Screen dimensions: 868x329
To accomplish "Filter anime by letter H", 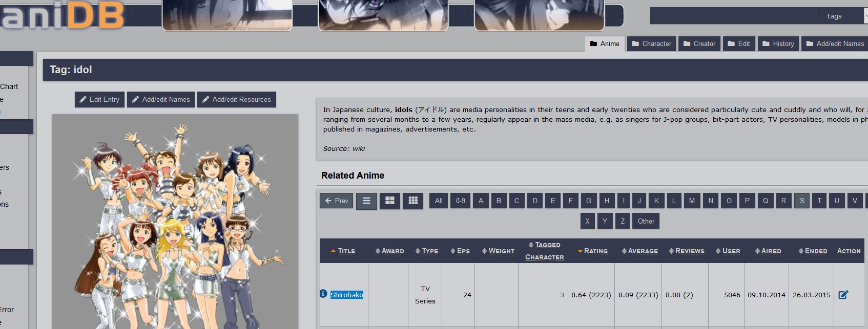I will coord(607,201).
